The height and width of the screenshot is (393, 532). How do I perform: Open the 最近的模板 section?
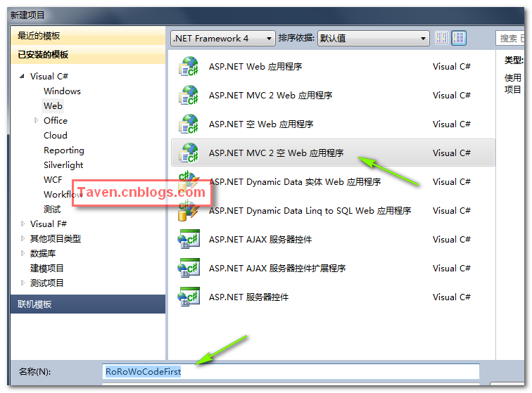click(x=88, y=36)
